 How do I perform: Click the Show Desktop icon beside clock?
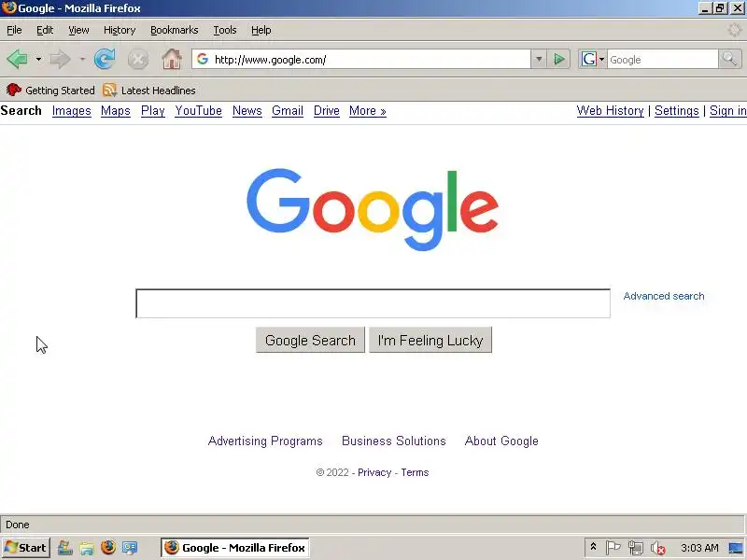[737, 548]
